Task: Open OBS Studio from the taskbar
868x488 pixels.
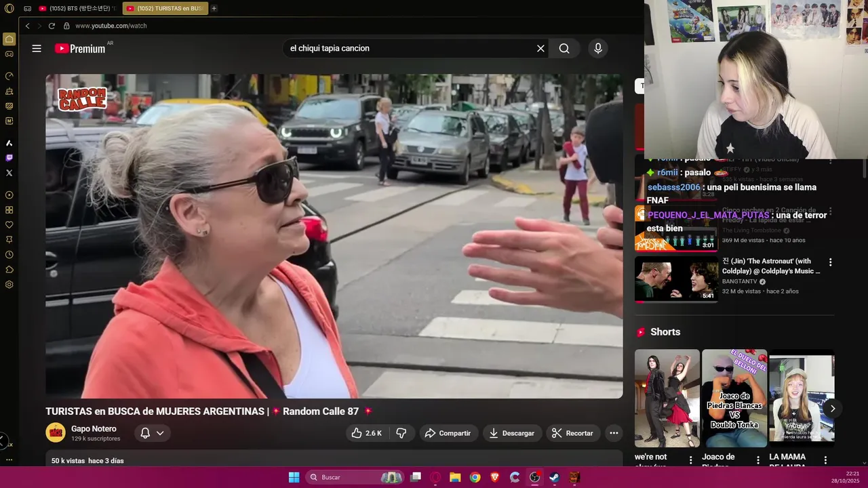Action: [x=534, y=477]
